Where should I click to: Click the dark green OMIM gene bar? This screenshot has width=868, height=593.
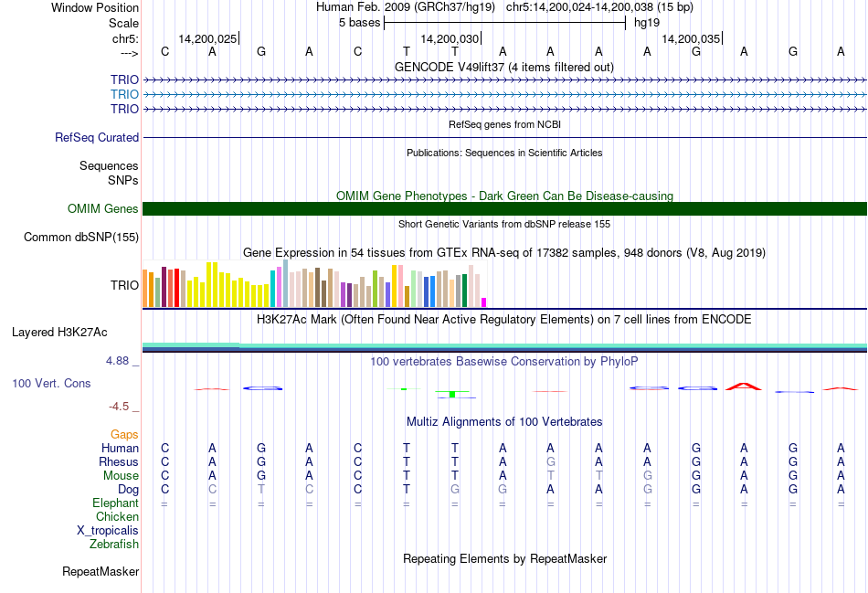(504, 208)
